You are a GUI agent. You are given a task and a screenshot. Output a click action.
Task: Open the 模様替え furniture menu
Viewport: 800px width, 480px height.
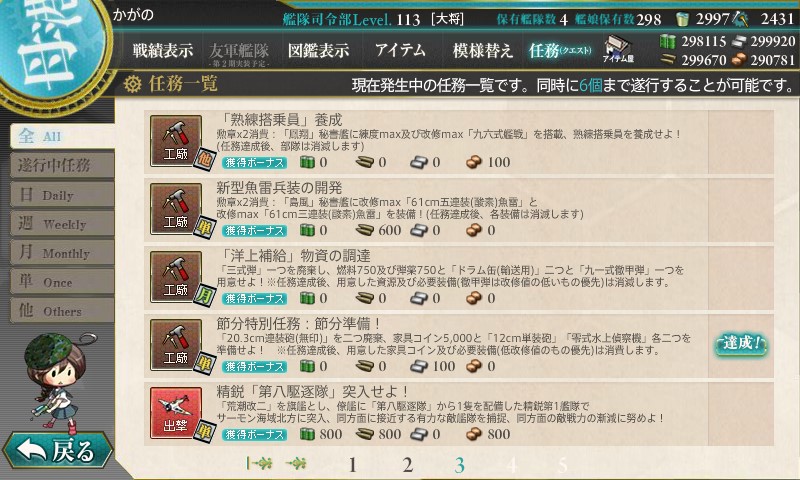pos(482,50)
